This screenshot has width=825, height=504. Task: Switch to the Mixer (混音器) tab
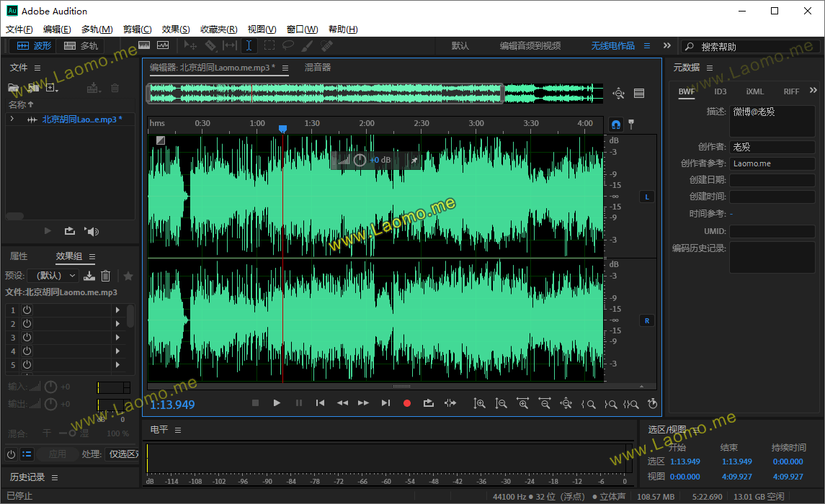318,67
